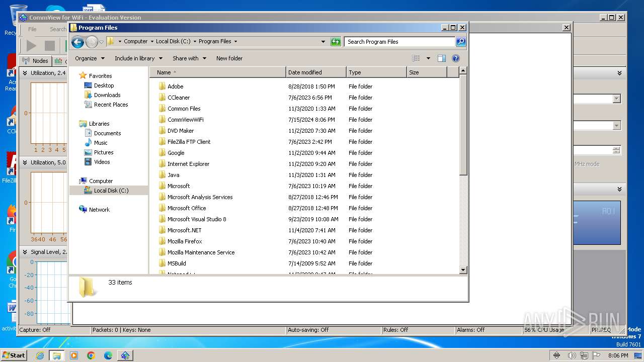Collapse the Utilization 5.0 graph panel
The height and width of the screenshot is (362, 644).
coord(25,162)
